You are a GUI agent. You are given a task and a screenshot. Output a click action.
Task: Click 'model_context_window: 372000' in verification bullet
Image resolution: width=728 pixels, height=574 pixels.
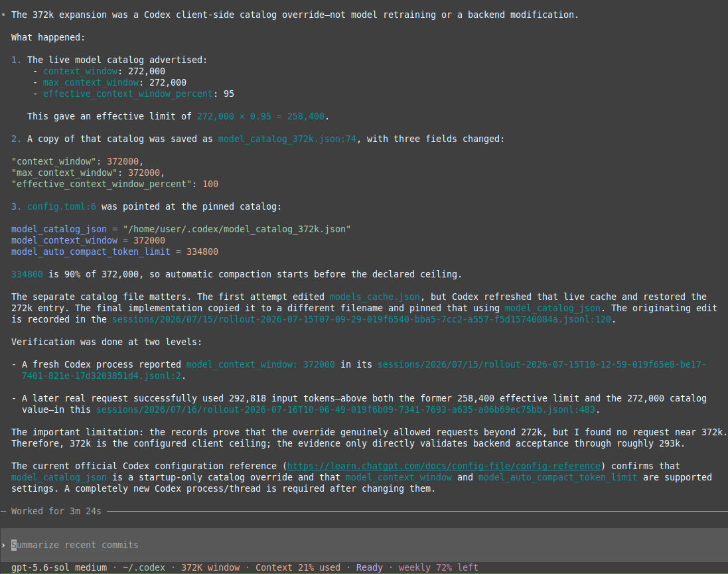coord(260,364)
